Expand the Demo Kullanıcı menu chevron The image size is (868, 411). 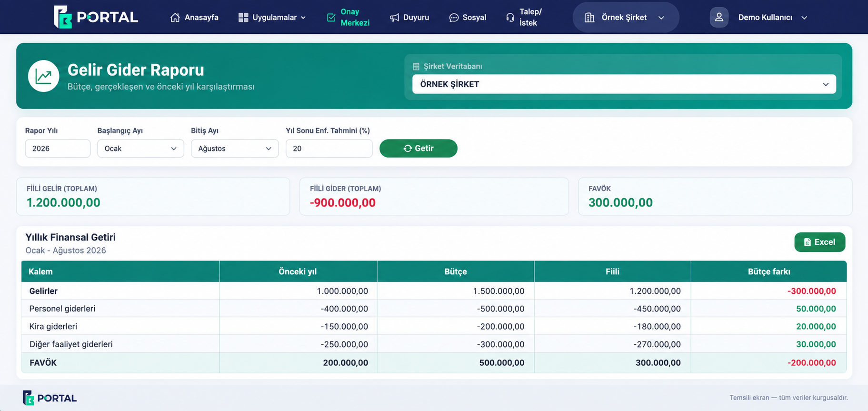[x=804, y=18]
